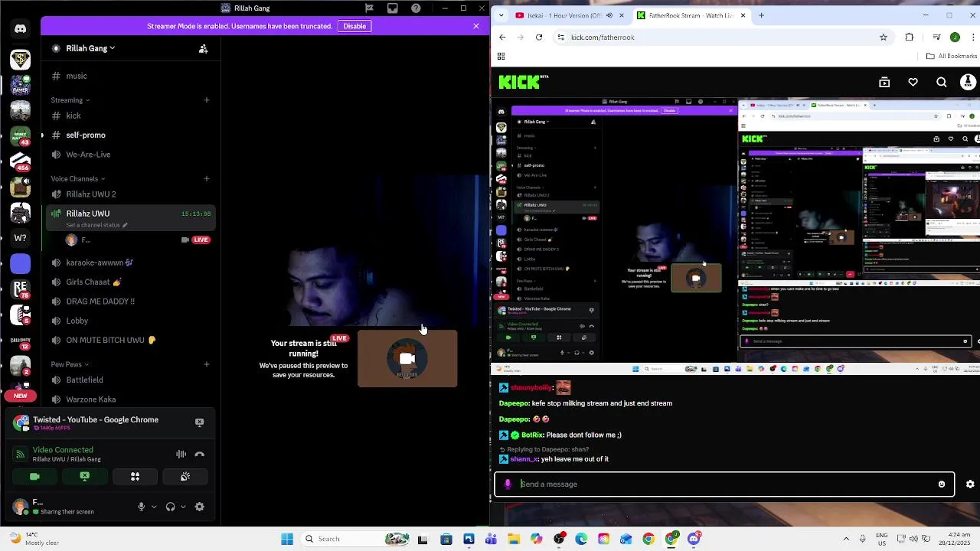Open Chrome extensions puzzle icon
The height and width of the screenshot is (551, 980).
910,37
